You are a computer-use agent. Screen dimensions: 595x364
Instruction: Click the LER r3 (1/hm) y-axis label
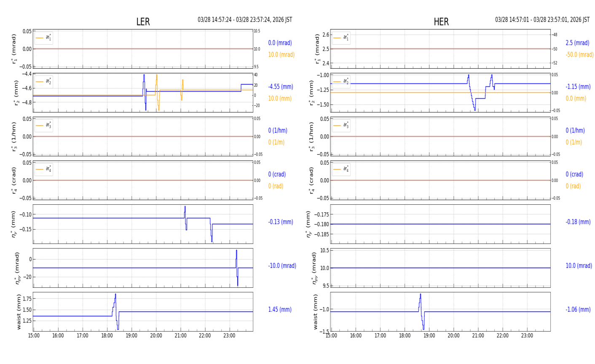(x=14, y=136)
